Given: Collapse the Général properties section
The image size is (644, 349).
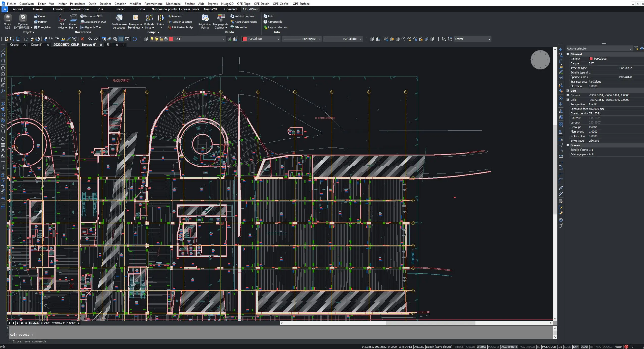Looking at the screenshot, I should point(568,54).
